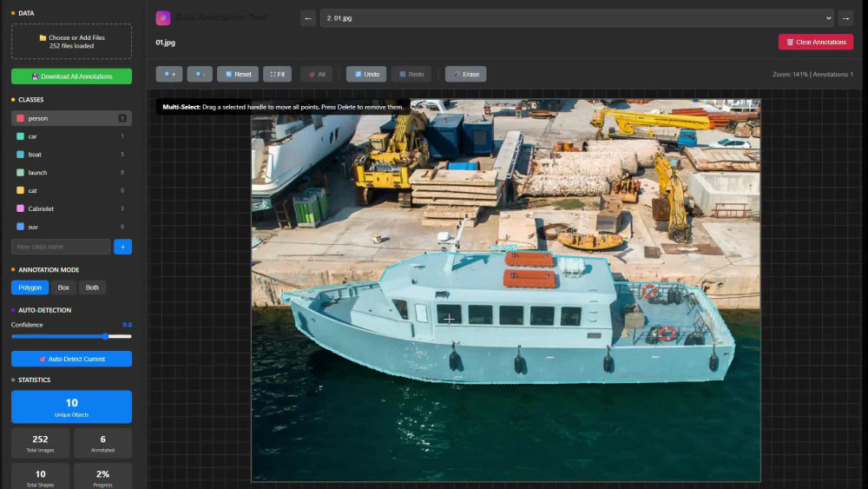Go to next image with right arrow
Viewport: 868px width, 489px height.
845,18
